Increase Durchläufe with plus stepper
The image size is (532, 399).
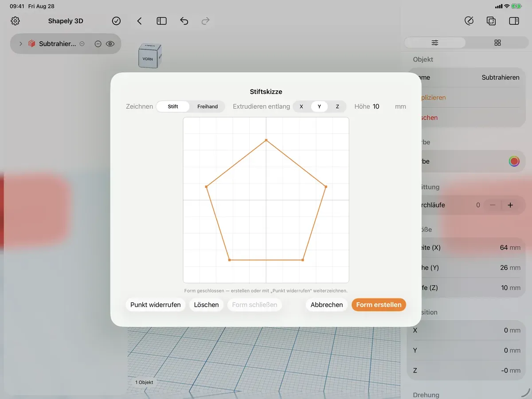510,205
